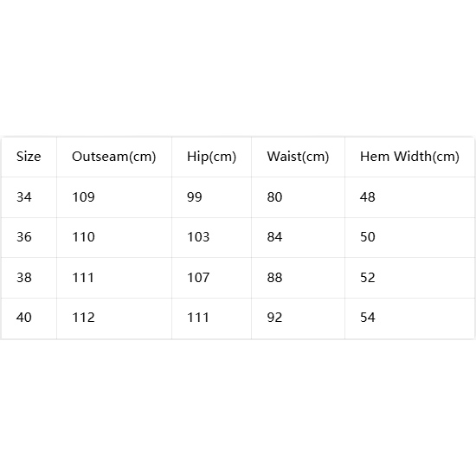Select size 38 cell
This screenshot has width=476, height=476.
pos(24,278)
